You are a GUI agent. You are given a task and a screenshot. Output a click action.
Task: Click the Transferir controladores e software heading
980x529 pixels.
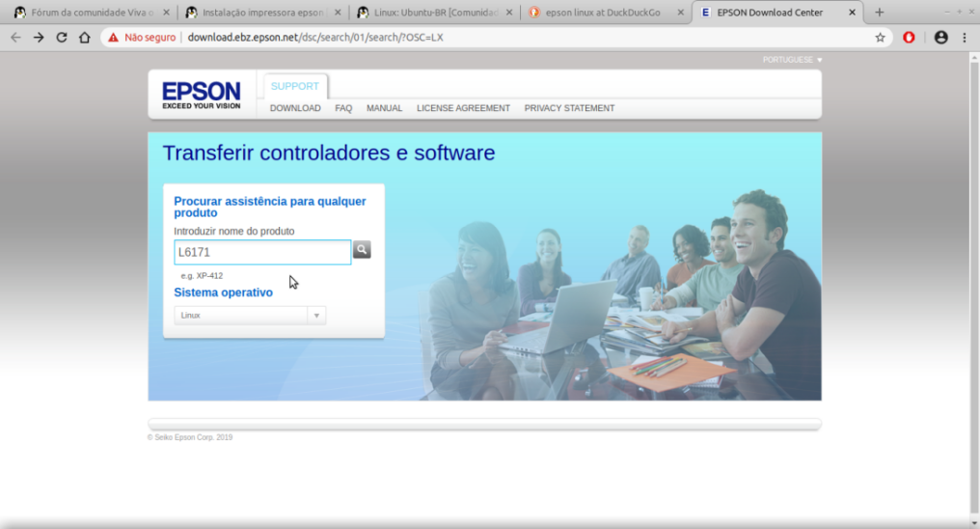point(329,153)
